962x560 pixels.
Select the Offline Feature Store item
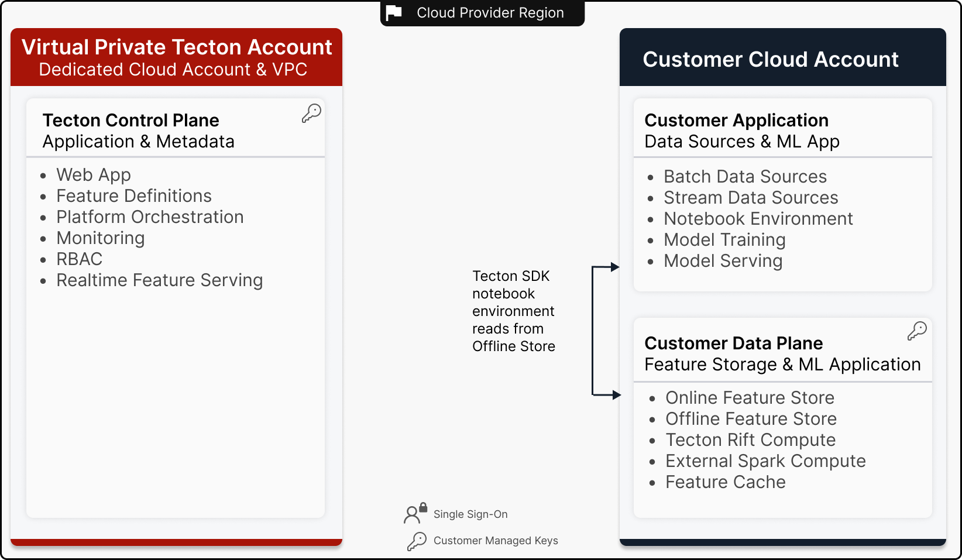click(751, 419)
